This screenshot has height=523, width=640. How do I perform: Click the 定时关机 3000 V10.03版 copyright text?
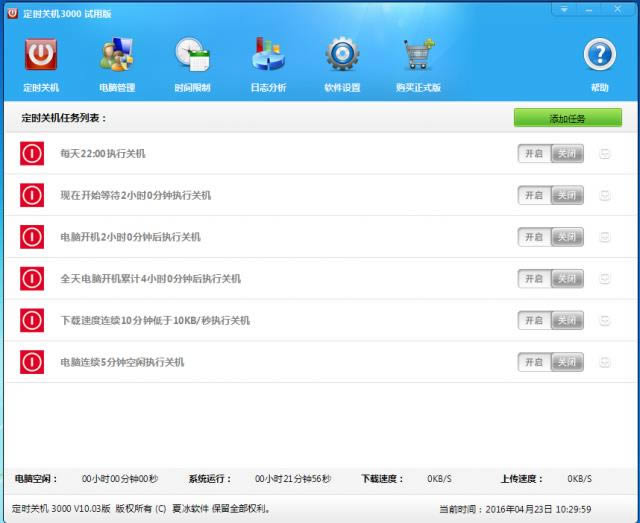(x=141, y=509)
